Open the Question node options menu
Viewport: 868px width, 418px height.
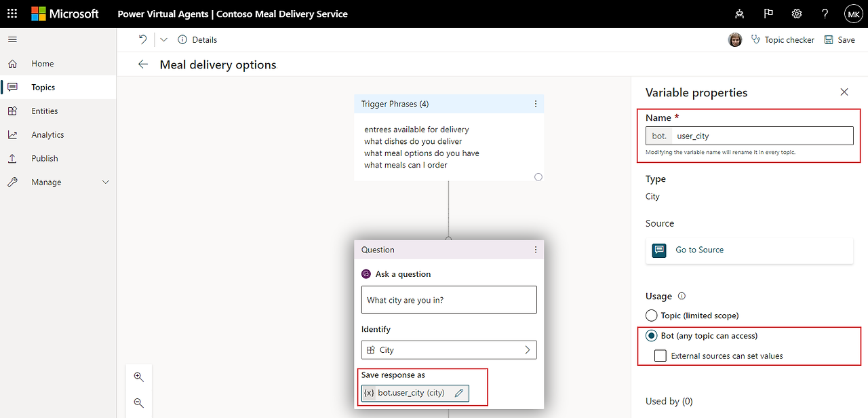[x=536, y=250]
